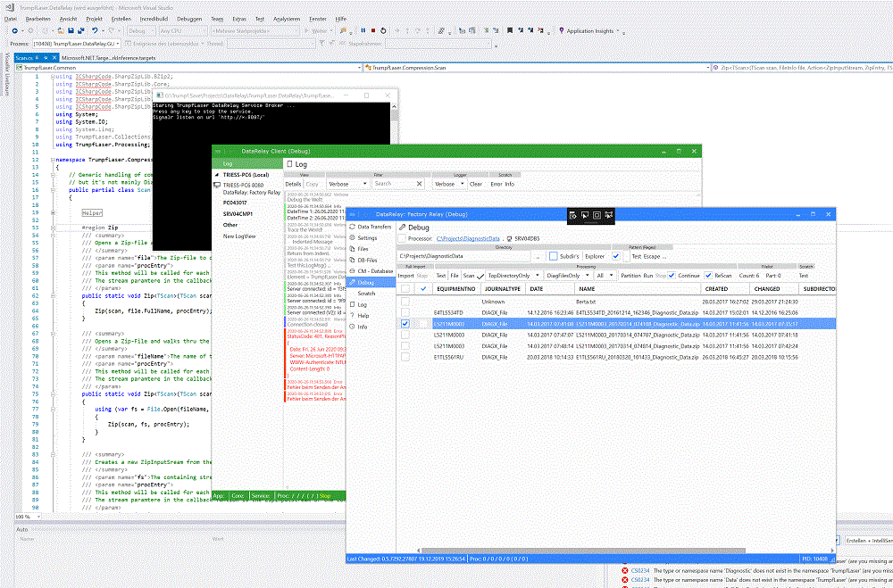This screenshot has width=893, height=588.
Task: Check row checkbox for Berta.txt
Action: pyautogui.click(x=405, y=302)
